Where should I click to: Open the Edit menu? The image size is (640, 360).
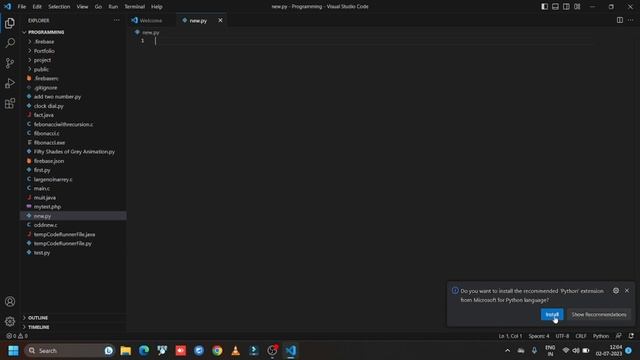point(37,7)
